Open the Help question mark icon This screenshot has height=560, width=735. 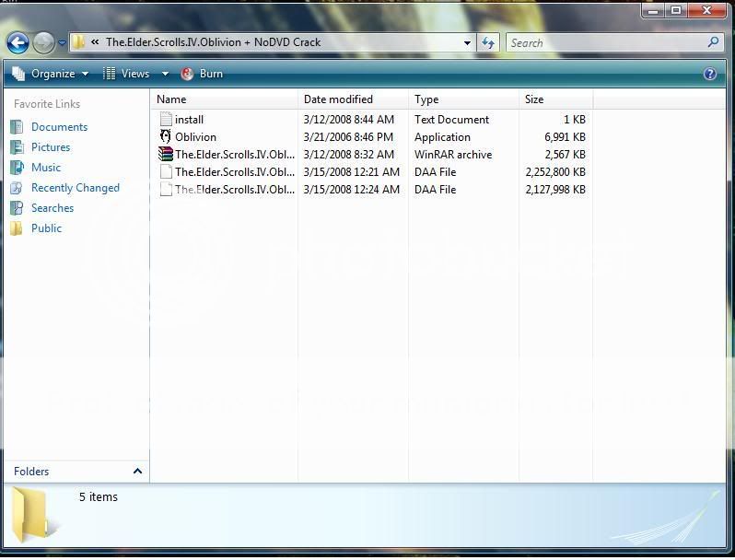710,74
